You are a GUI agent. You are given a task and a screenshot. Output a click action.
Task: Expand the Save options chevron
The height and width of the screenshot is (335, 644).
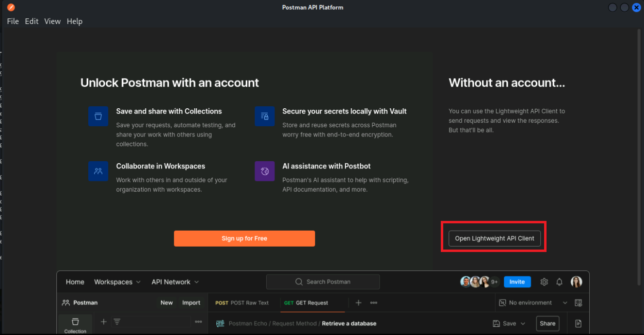click(x=523, y=323)
